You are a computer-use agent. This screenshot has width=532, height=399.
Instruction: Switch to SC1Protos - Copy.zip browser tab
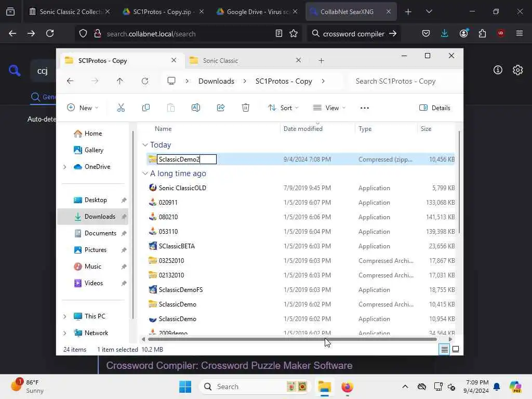click(163, 11)
